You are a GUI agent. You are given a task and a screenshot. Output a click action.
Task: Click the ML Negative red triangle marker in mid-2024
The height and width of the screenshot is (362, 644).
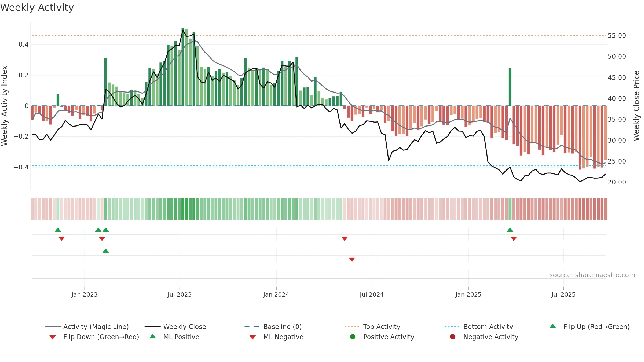[352, 260]
